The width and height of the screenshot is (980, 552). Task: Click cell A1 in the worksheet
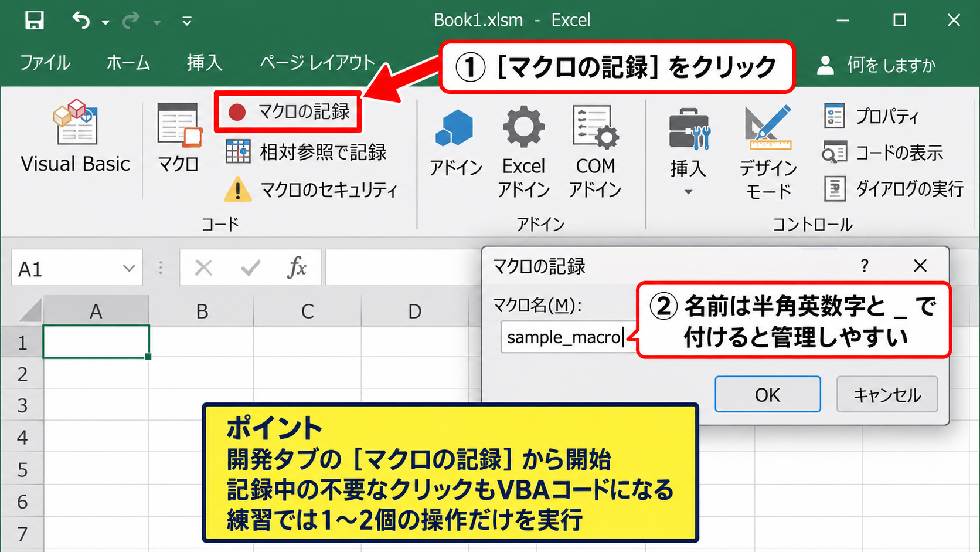(96, 342)
